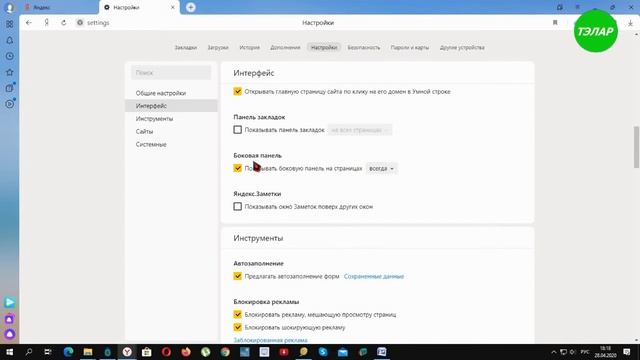Open Microsoft Store from the taskbar
Viewport: 640px width, 360px height.
(x=147, y=352)
